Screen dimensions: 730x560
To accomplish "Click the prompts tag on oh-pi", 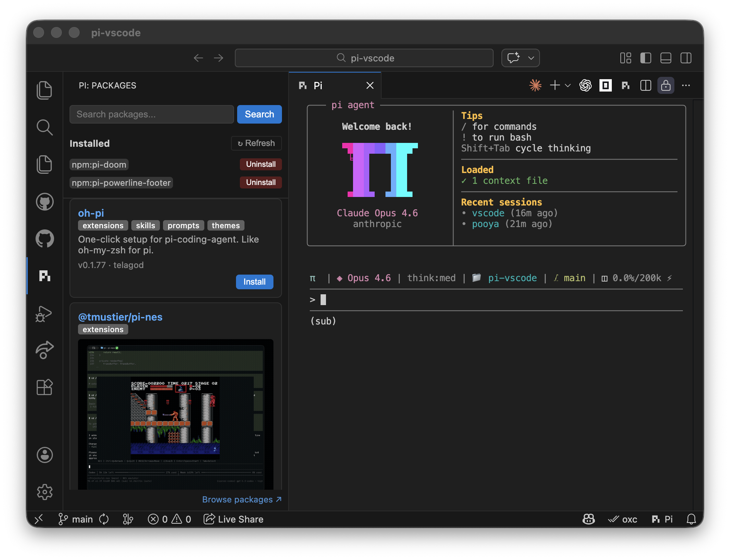I will point(183,226).
